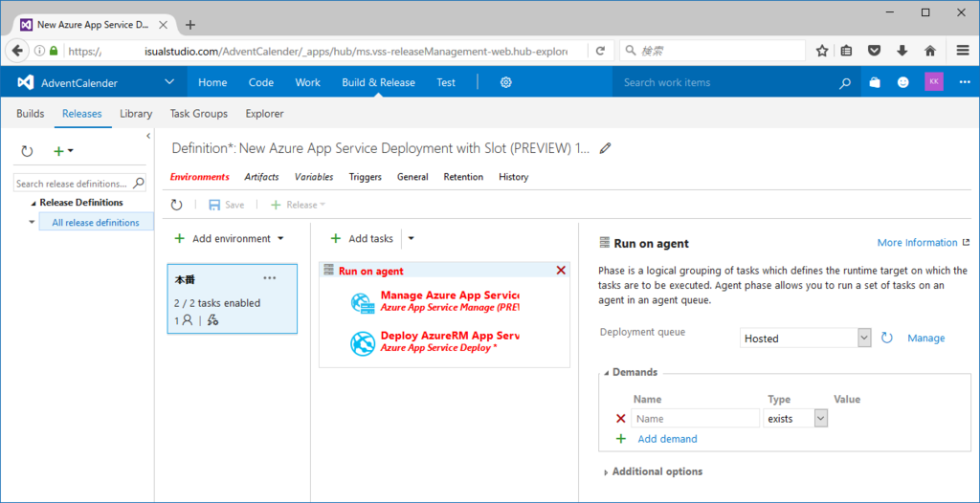Open the marketplace shopping bag icon

(875, 82)
